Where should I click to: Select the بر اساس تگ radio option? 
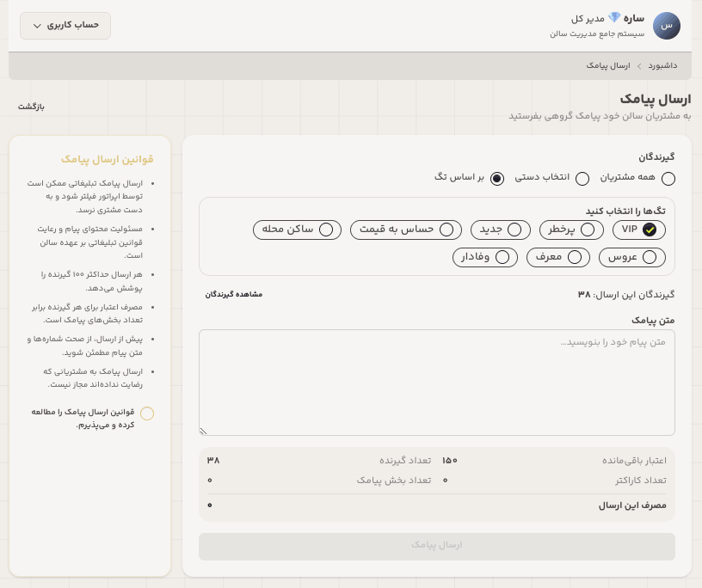coord(497,178)
